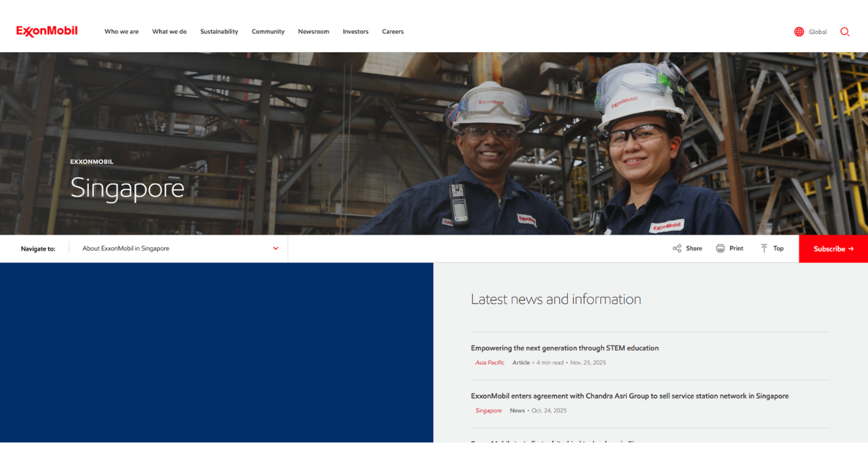Click the red Singapore tag
The image size is (868, 454).
click(488, 411)
